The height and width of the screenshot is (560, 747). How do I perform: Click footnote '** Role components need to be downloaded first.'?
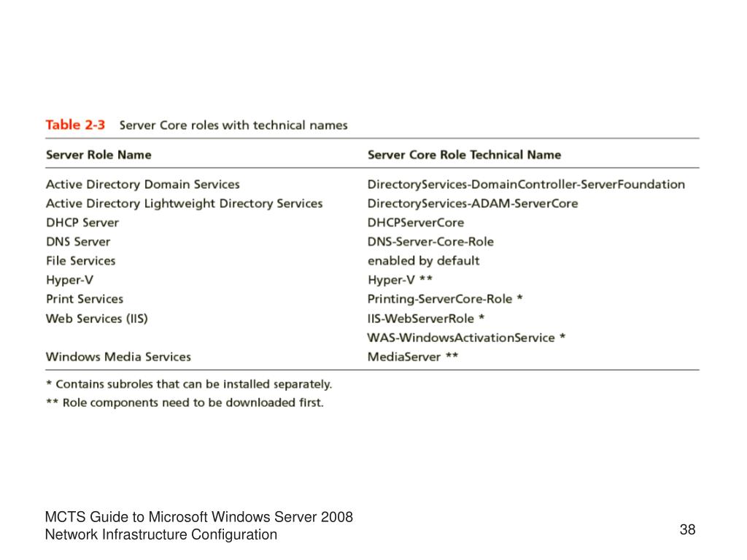pyautogui.click(x=185, y=402)
